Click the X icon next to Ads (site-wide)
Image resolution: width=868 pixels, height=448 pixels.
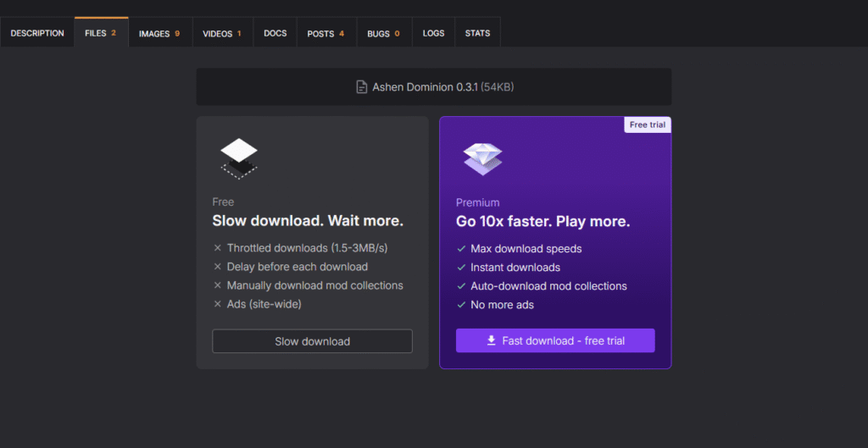pos(218,304)
